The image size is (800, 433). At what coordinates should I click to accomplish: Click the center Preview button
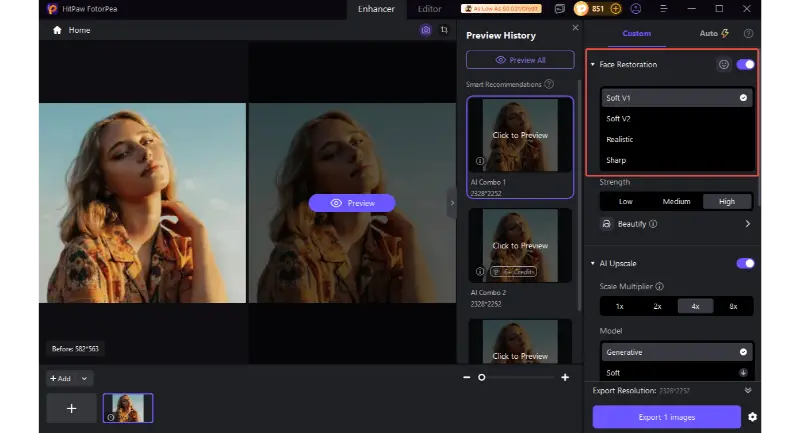click(x=352, y=203)
